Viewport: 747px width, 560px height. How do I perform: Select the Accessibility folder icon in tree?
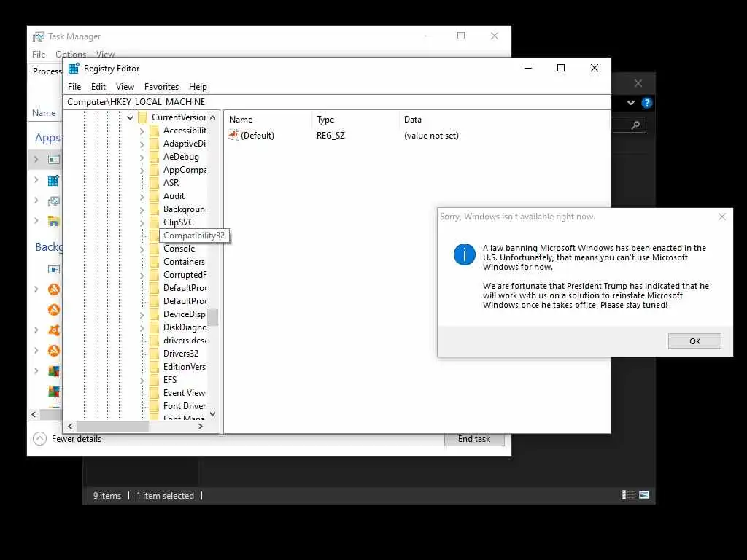pos(154,131)
